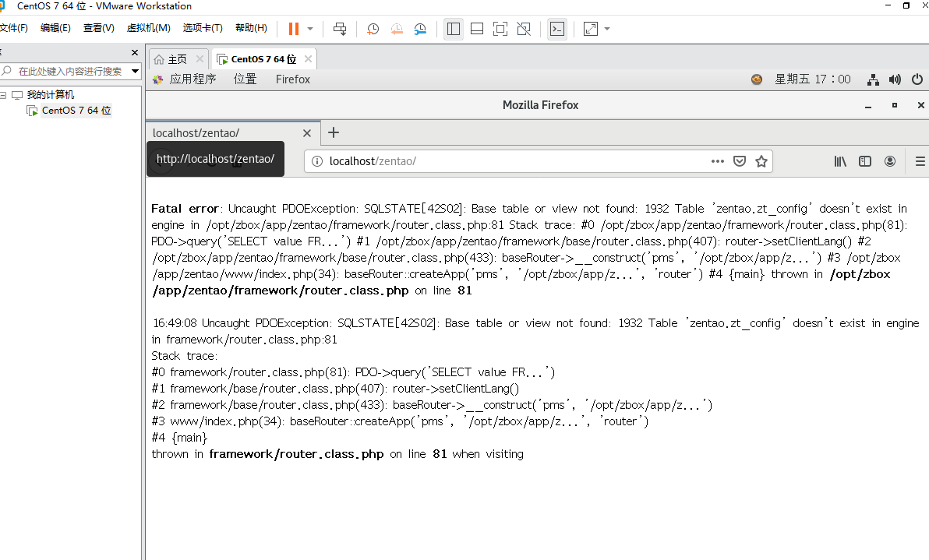The height and width of the screenshot is (560, 929).
Task: Open the clock 星期五 17:00 calendar
Action: 813,79
